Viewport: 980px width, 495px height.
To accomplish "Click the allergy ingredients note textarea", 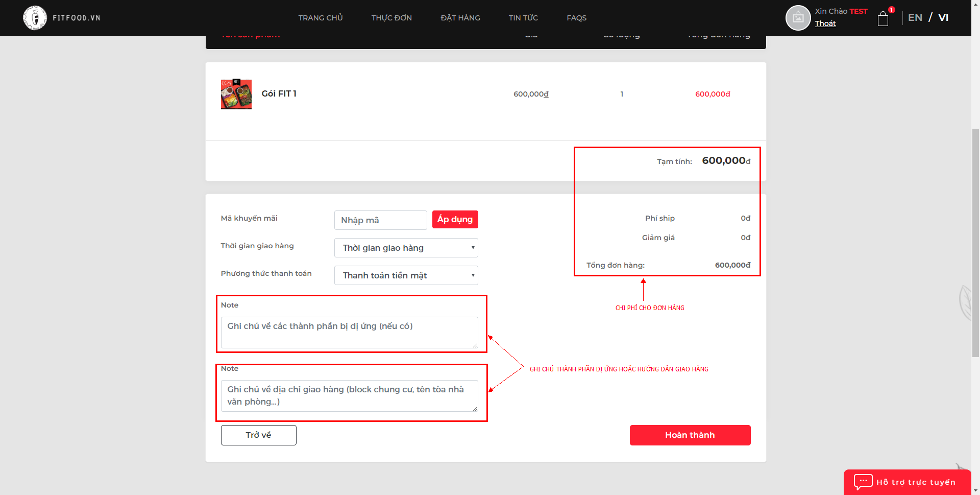I will click(x=349, y=332).
